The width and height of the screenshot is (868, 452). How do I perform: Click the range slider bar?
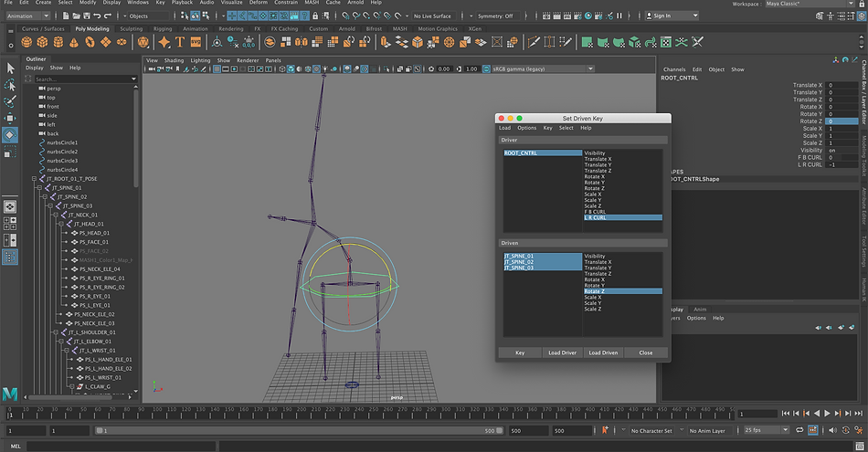pyautogui.click(x=299, y=430)
